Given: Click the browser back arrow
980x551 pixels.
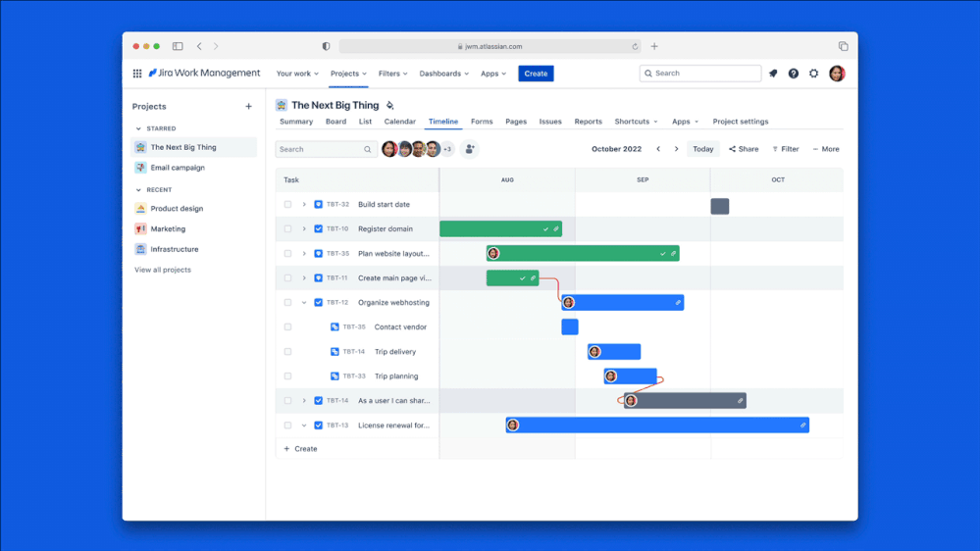Looking at the screenshot, I should coord(199,46).
